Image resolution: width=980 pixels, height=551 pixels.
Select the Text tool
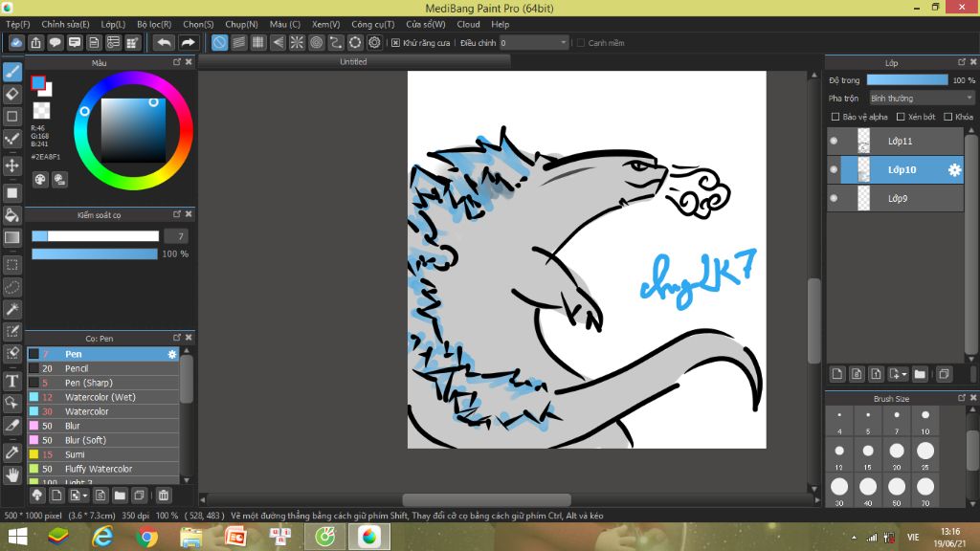coord(12,381)
